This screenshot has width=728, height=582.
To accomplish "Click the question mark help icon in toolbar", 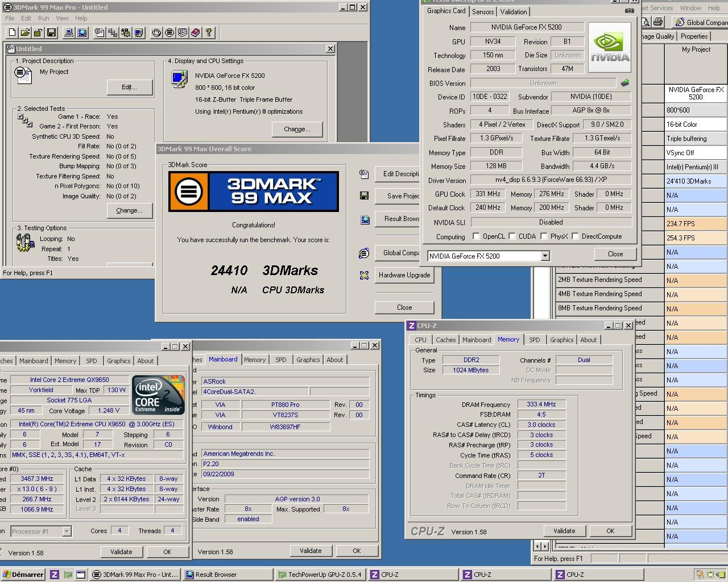I will tap(209, 33).
